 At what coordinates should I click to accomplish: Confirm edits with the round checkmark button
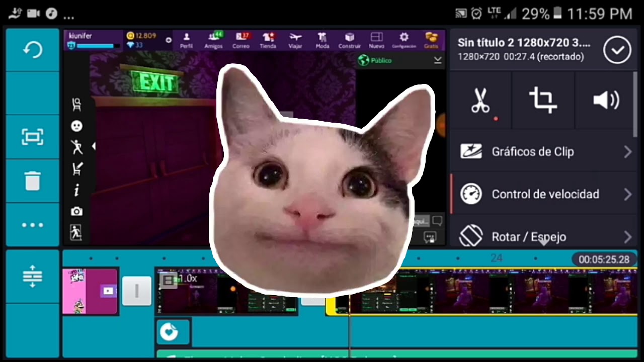pyautogui.click(x=617, y=50)
